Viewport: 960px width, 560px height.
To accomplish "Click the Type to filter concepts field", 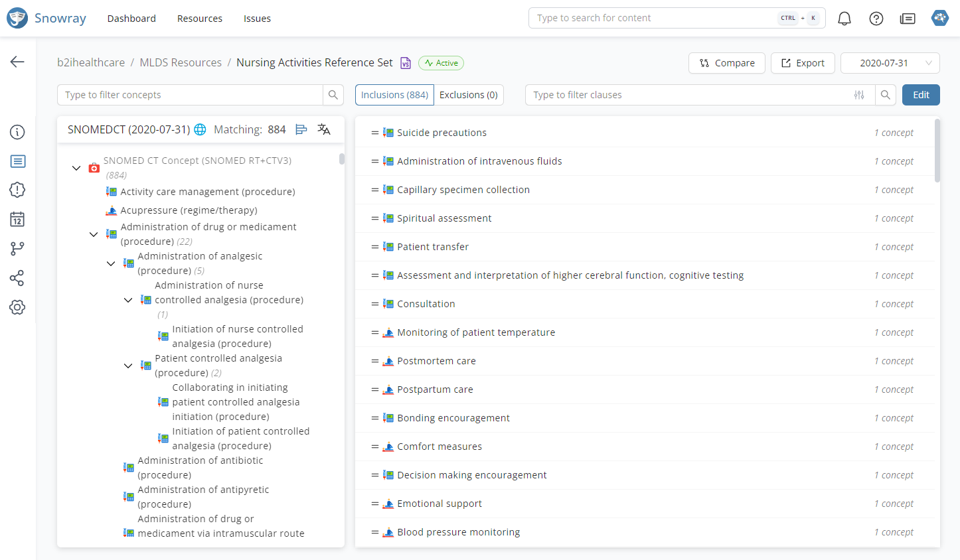I will tap(190, 95).
